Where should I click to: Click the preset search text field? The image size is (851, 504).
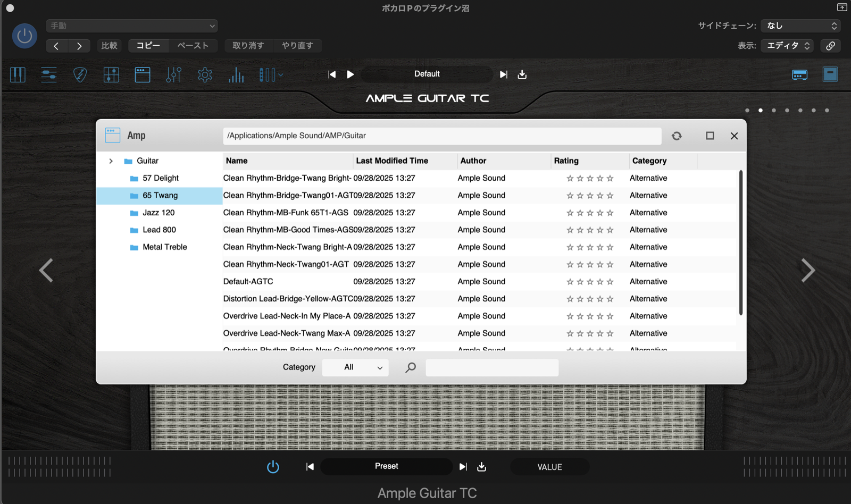pyautogui.click(x=492, y=367)
